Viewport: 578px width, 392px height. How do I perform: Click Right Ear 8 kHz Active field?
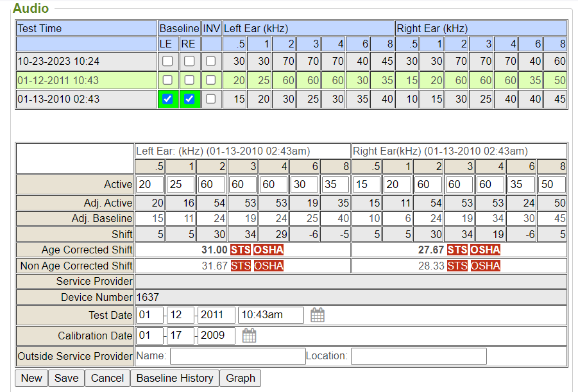[x=551, y=185]
